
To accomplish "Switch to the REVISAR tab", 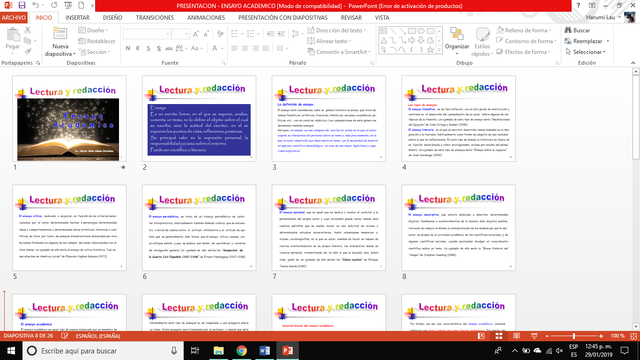I will click(x=351, y=18).
